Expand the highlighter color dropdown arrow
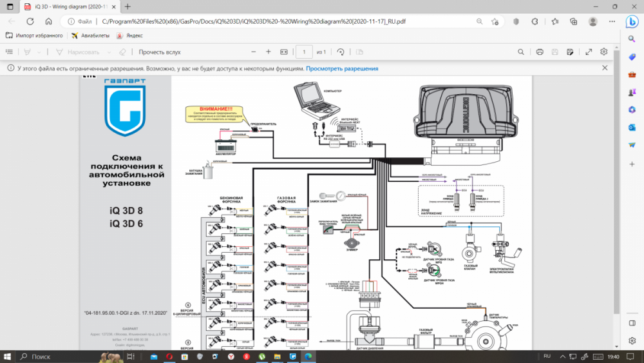Viewport: 644px width, 363px height. [x=39, y=52]
